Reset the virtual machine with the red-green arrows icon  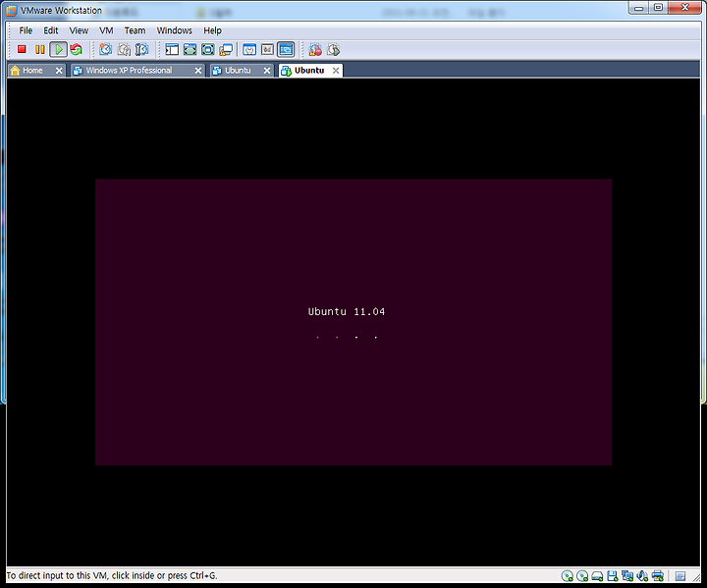77,49
